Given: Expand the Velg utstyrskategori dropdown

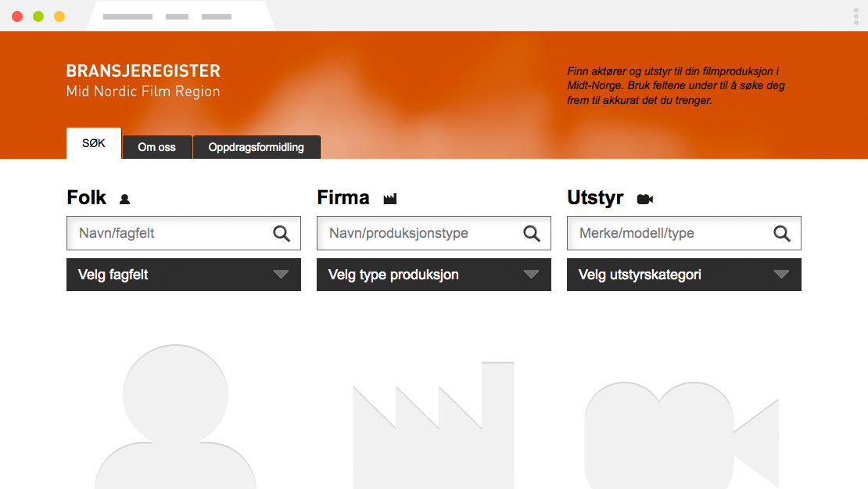Looking at the screenshot, I should pyautogui.click(x=684, y=275).
